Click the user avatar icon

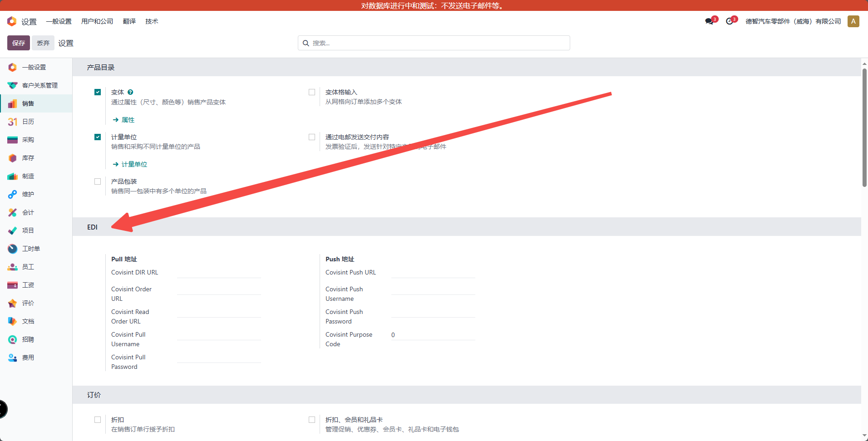pyautogui.click(x=853, y=21)
